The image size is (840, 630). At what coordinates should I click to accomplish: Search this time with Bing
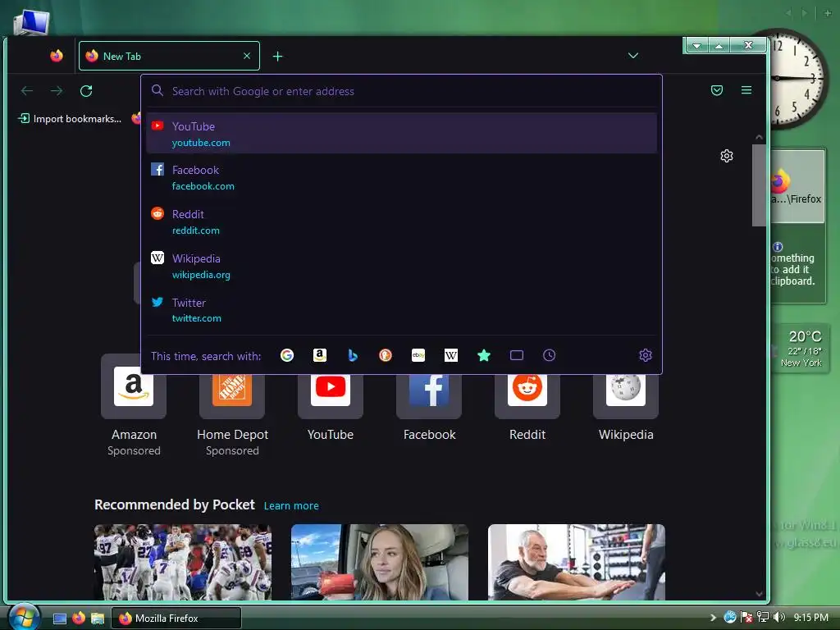pos(353,355)
